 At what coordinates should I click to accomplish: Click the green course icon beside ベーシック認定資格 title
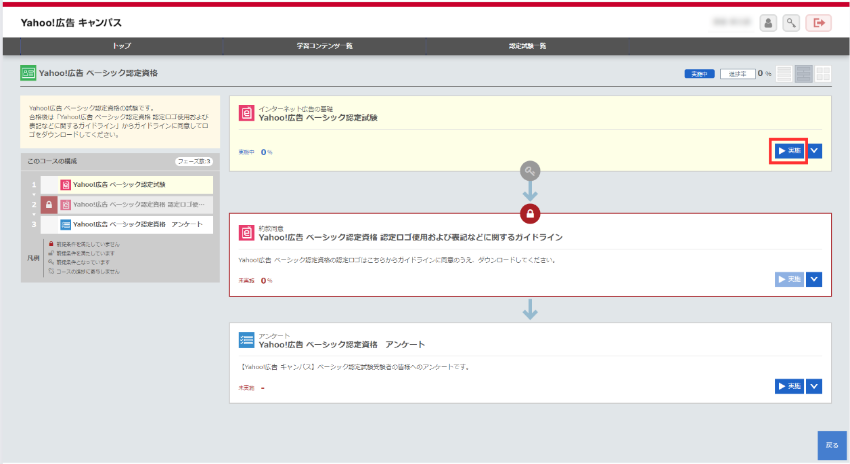pos(28,73)
